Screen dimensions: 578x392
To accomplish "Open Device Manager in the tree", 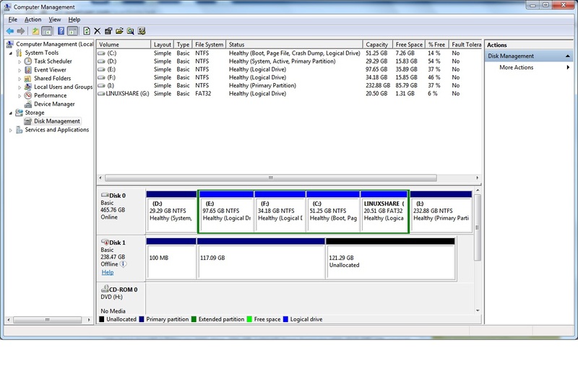I will pyautogui.click(x=54, y=104).
